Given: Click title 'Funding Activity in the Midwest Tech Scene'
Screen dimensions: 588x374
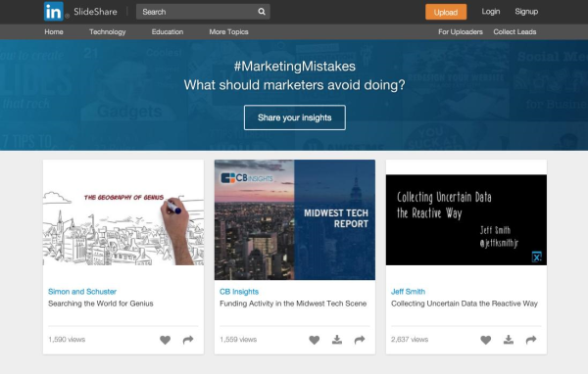Looking at the screenshot, I should (x=293, y=304).
